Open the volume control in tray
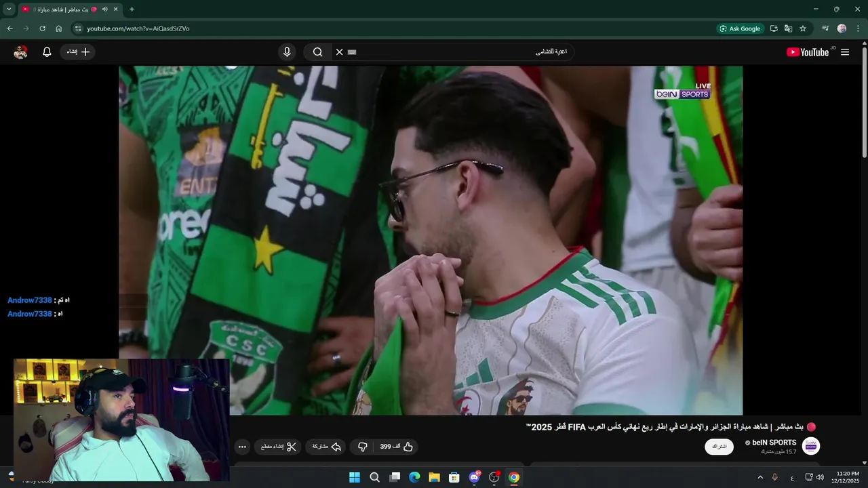 [820, 477]
